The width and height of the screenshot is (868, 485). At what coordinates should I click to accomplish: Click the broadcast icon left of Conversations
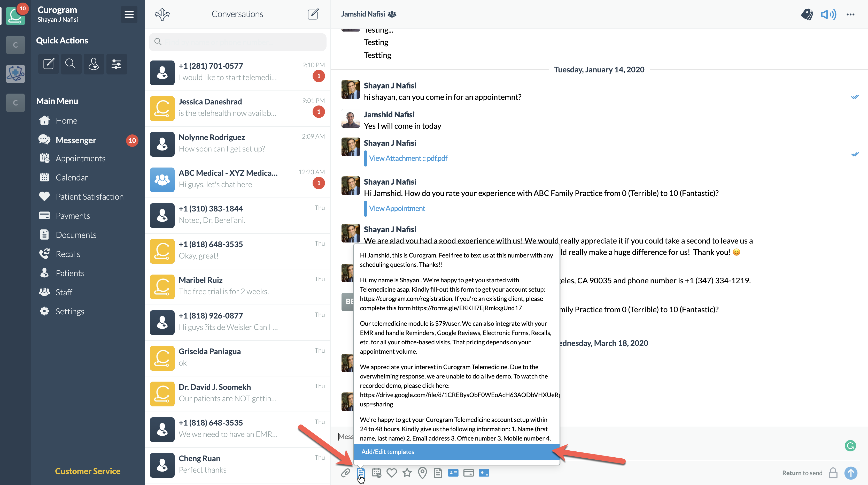(162, 14)
